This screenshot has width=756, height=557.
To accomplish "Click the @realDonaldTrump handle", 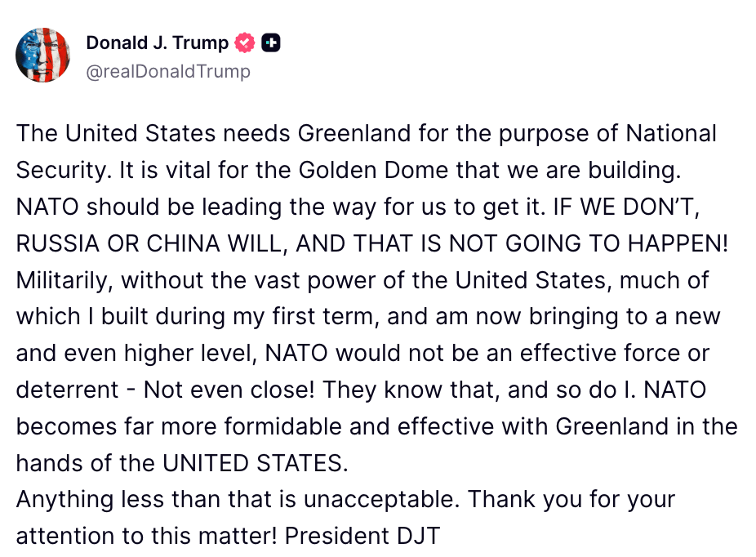I will [168, 71].
